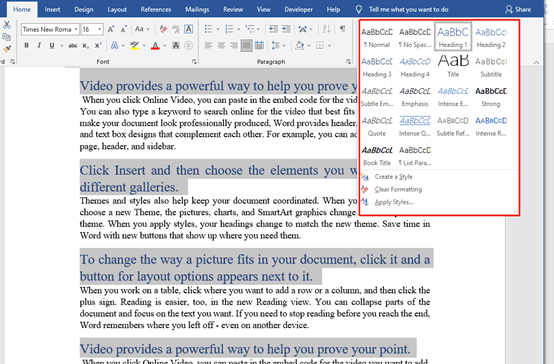Increase font size with Grow Font
The height and width of the screenshot is (364, 554).
[x=111, y=29]
